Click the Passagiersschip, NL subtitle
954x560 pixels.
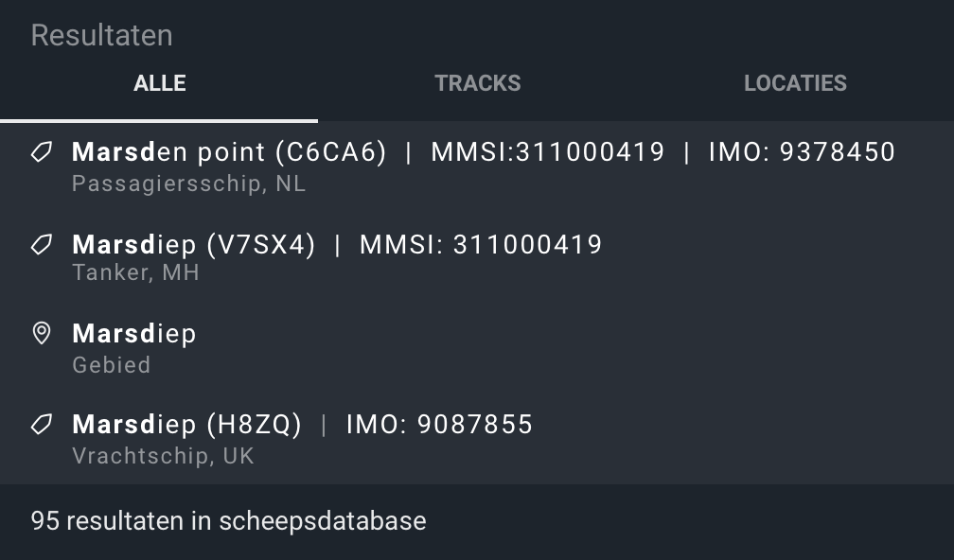pos(188,184)
